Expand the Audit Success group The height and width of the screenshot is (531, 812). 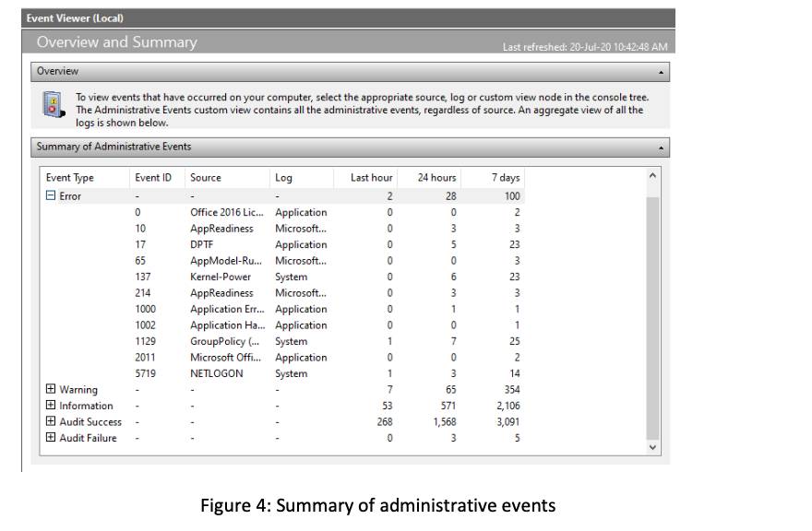(x=51, y=421)
